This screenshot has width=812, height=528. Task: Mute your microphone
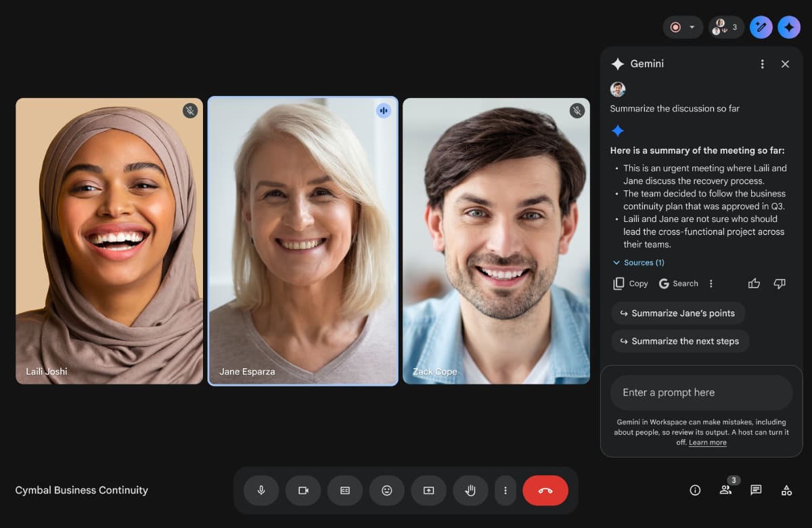coord(261,490)
